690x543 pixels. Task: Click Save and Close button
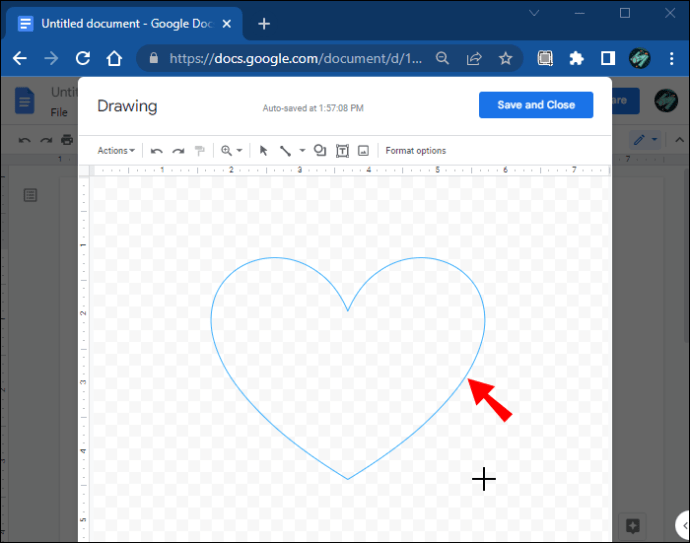pyautogui.click(x=535, y=105)
